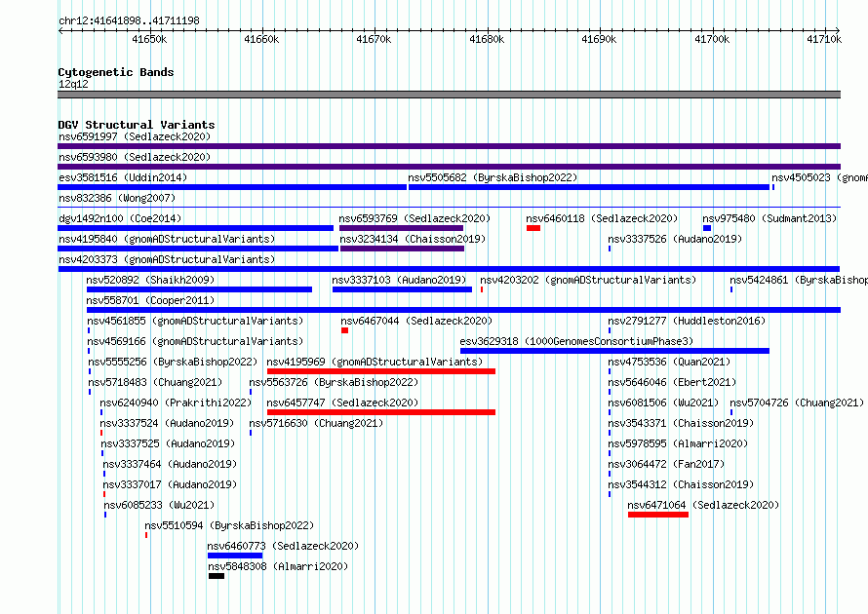
Task: Click the 41650k ruler tick label
Action: click(149, 39)
